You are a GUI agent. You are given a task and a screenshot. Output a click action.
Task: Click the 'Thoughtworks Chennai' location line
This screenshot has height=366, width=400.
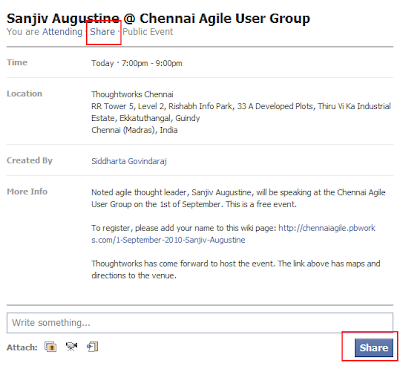(132, 94)
